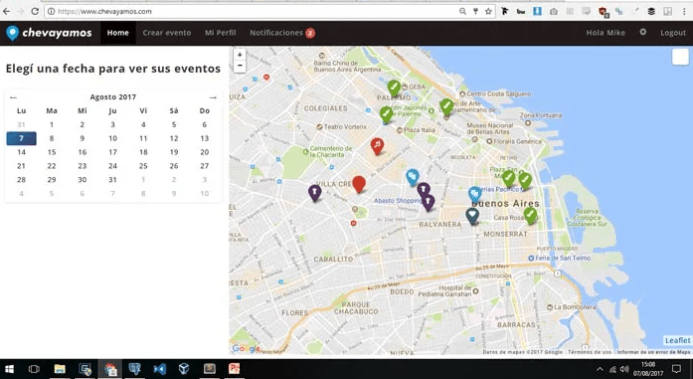Zoom out on the map
693x379 pixels.
click(240, 66)
